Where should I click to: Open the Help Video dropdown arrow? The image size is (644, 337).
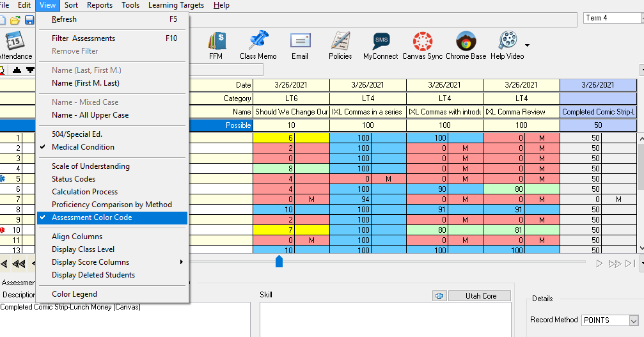coord(528,45)
